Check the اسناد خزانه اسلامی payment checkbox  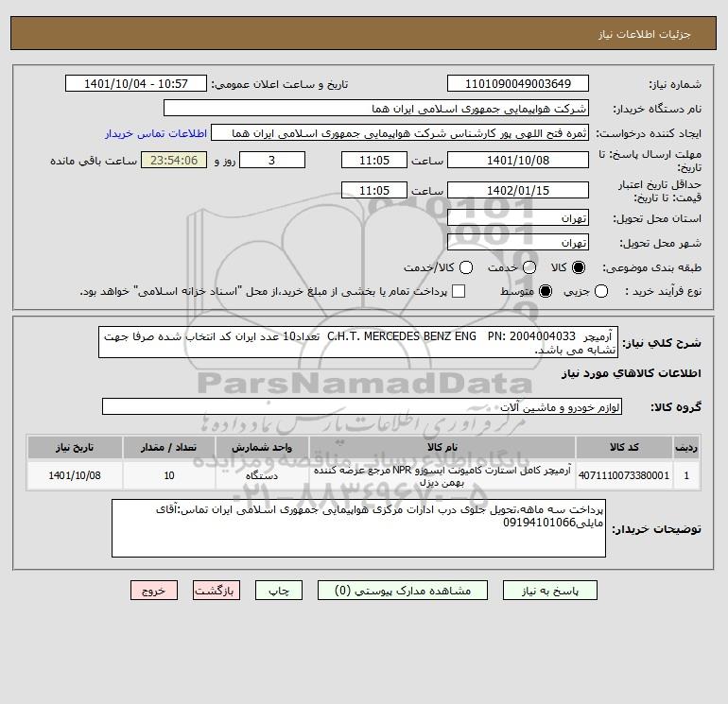459,291
